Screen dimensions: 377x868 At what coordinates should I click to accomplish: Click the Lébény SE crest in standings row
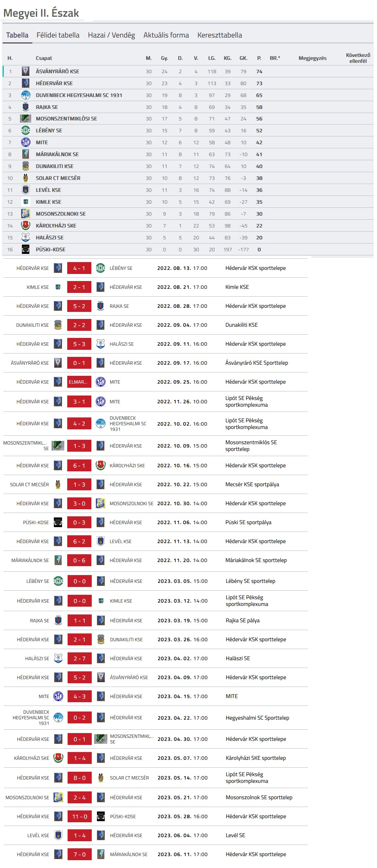point(25,130)
